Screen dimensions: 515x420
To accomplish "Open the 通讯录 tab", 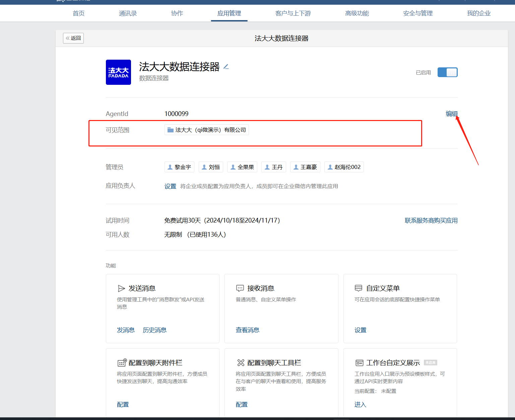I will pos(128,13).
